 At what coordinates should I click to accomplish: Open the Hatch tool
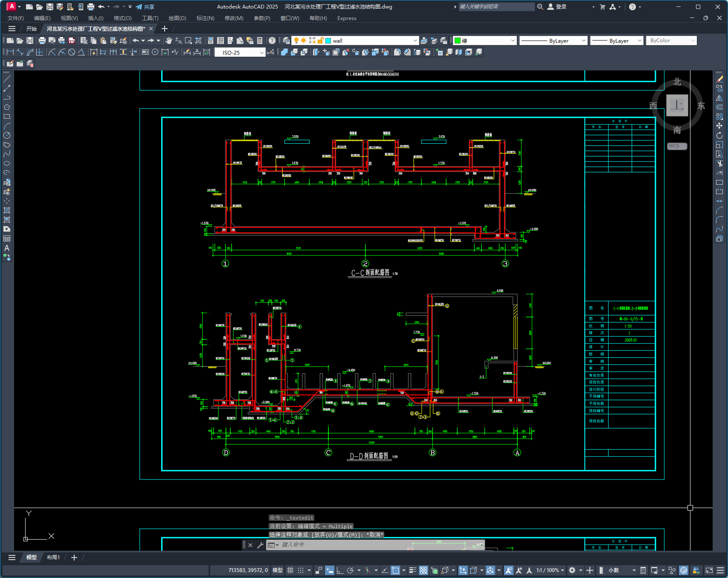(x=7, y=210)
